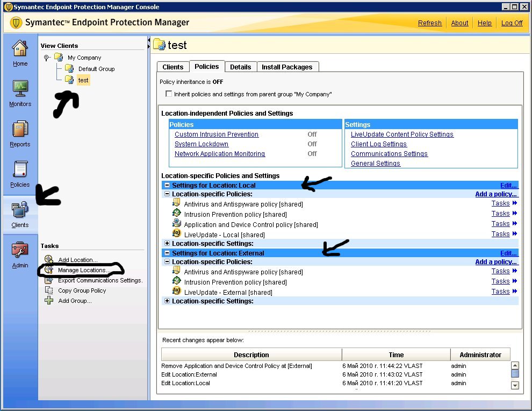Screen dimensions: 532x411
Task: Collapse Settings for Location: Local section
Action: pyautogui.click(x=167, y=185)
